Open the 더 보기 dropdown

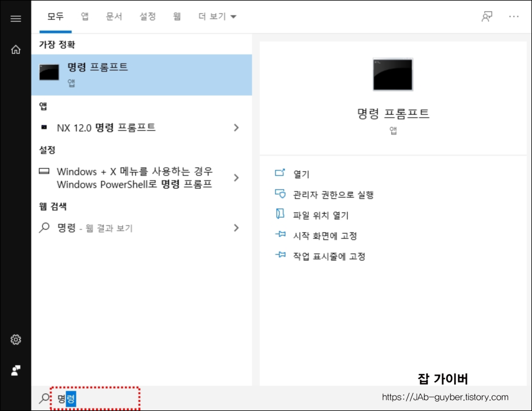coord(217,17)
